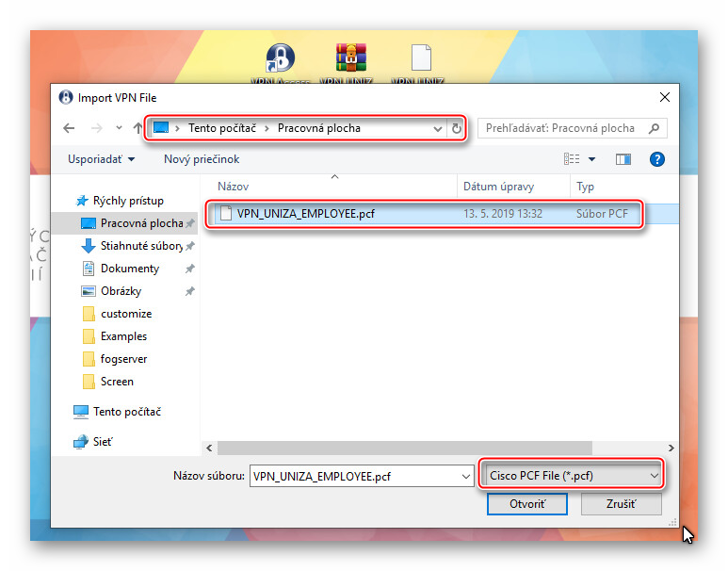The height and width of the screenshot is (571, 728).
Task: Expand the view options dropdown arrow
Action: (x=591, y=159)
